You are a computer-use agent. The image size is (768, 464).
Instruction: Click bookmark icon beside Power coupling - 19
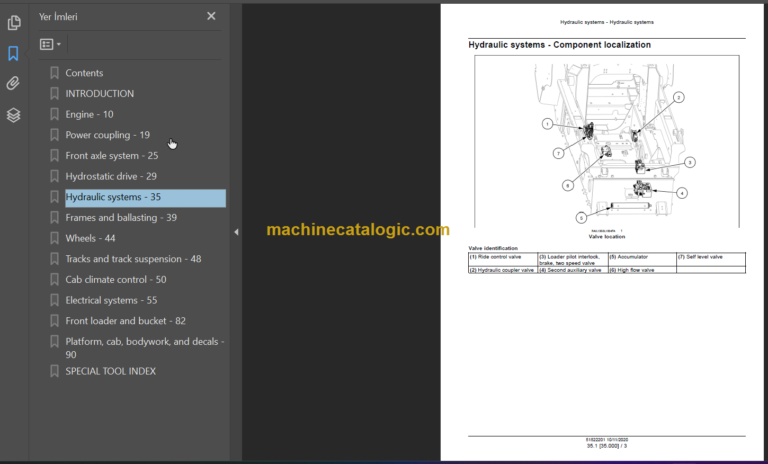point(54,135)
